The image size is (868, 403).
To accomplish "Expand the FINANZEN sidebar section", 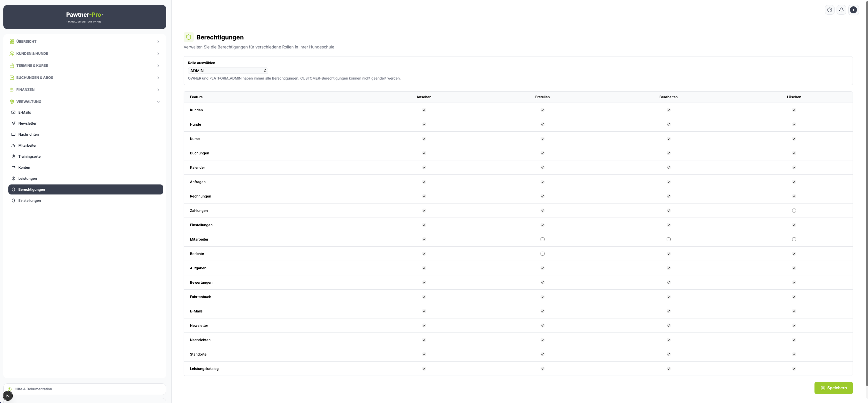I will click(86, 90).
